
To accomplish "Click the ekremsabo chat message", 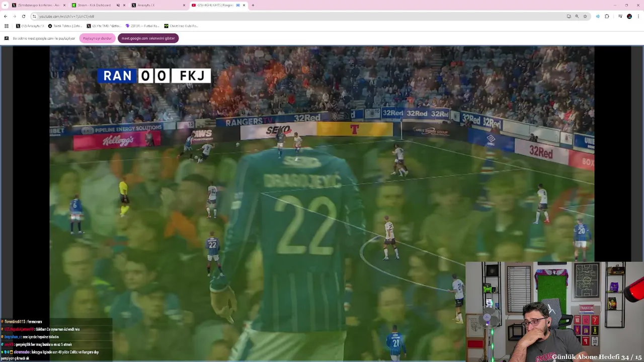I will pos(50,355).
